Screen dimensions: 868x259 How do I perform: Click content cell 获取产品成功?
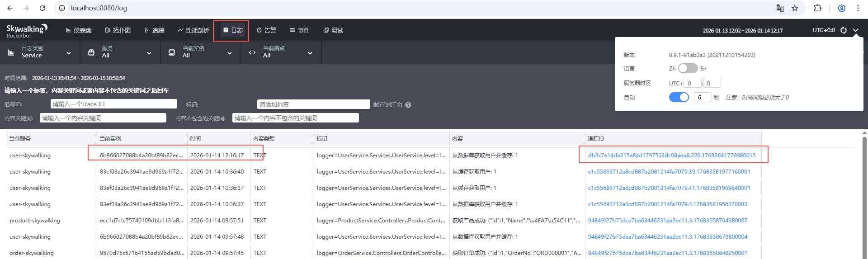[516, 220]
